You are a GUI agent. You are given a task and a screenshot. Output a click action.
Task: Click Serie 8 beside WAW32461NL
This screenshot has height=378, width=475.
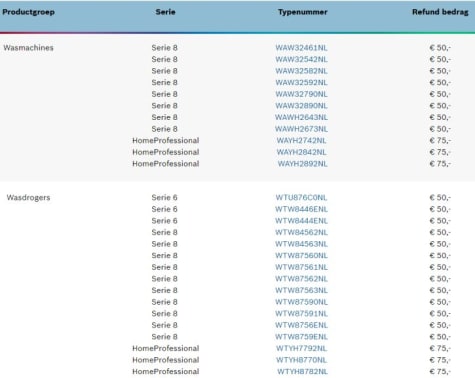(x=164, y=48)
